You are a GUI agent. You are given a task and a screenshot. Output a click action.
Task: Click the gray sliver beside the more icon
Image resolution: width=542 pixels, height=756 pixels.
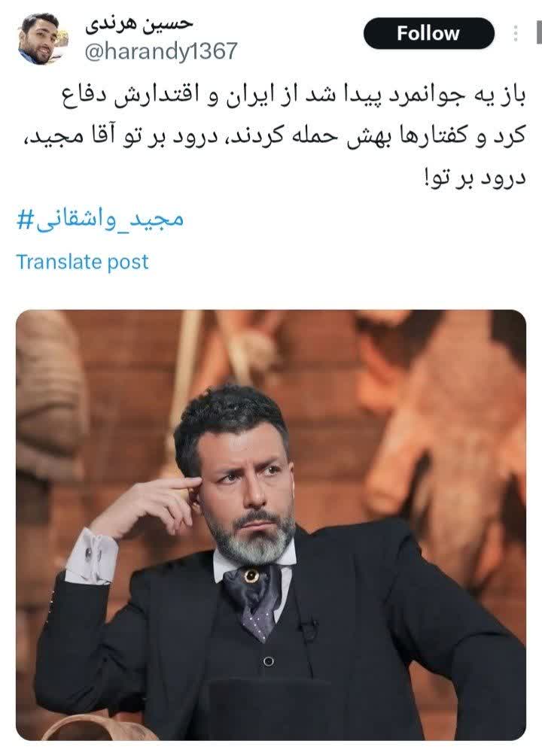point(539,33)
